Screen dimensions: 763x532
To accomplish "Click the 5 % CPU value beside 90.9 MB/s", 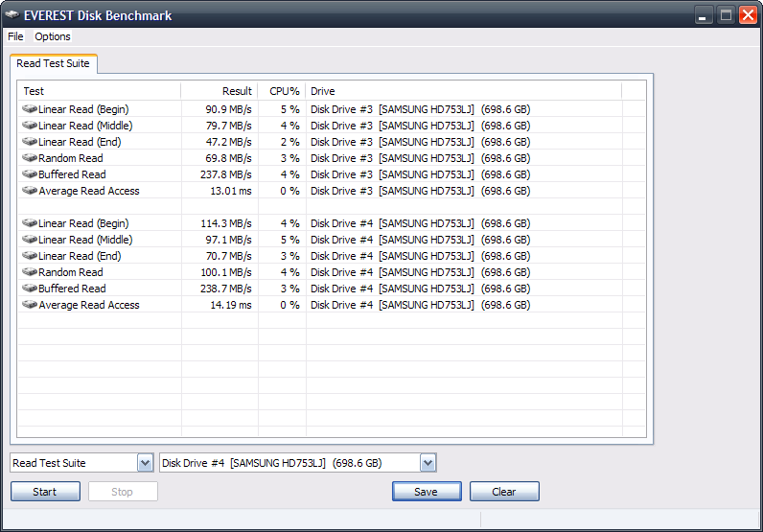I will pos(290,109).
